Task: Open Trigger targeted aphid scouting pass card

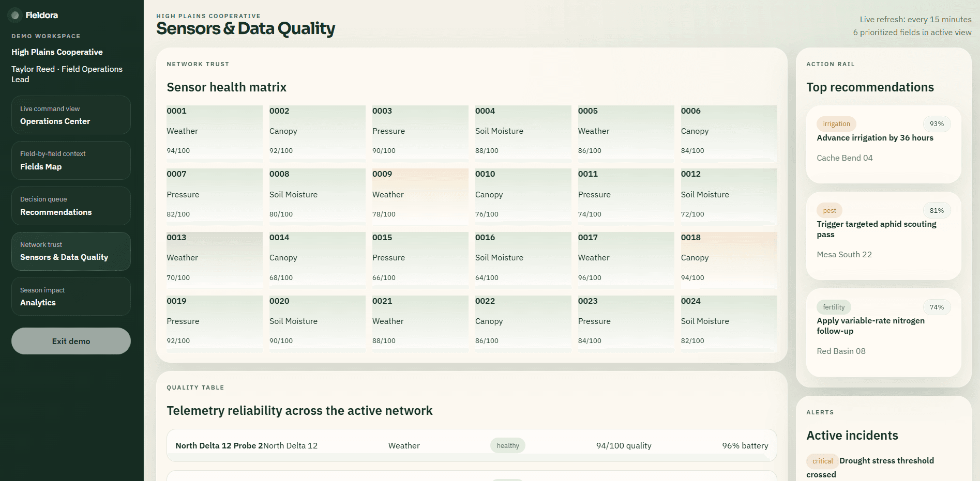Action: tap(884, 236)
